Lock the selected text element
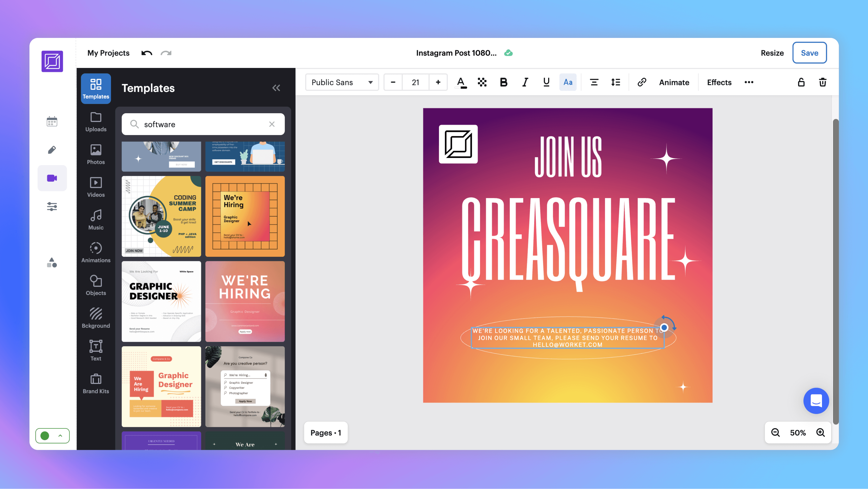The image size is (868, 489). [x=801, y=82]
